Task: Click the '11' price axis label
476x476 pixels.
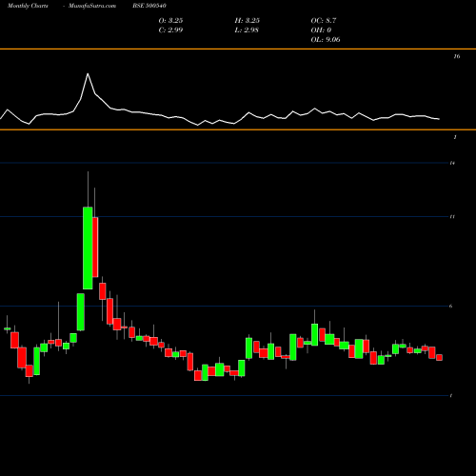Action: [x=452, y=216]
